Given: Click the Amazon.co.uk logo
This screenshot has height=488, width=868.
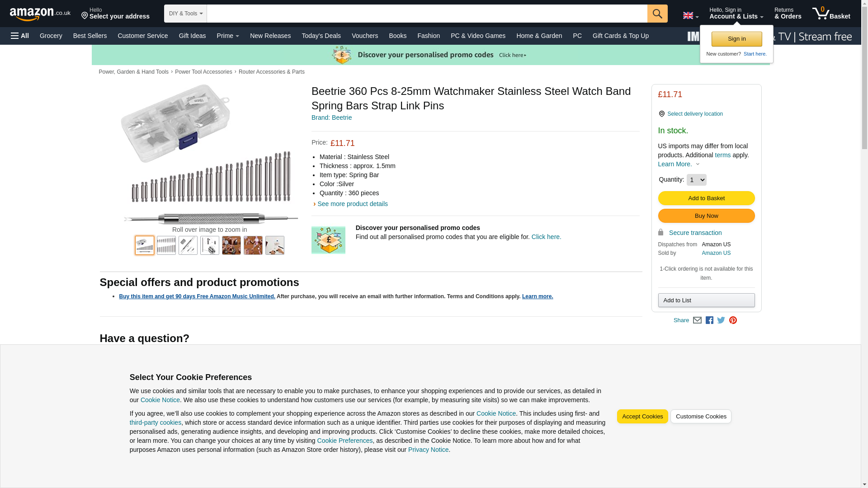Looking at the screenshot, I should click(x=40, y=14).
